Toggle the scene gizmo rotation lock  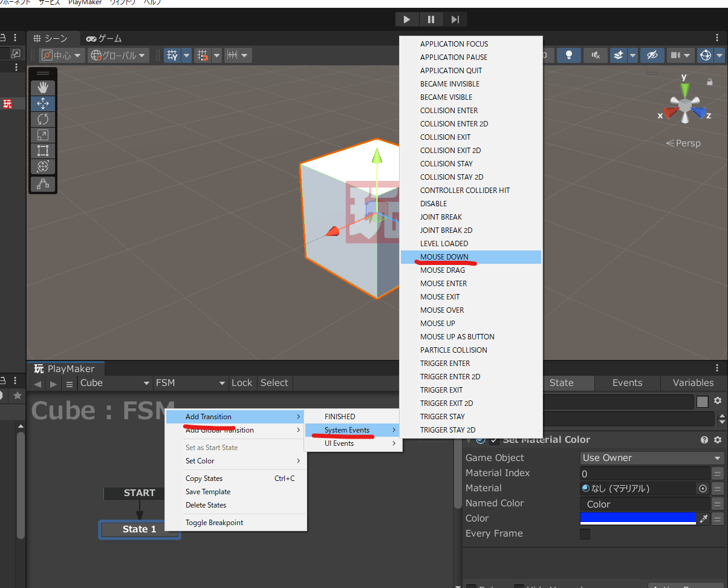point(710,82)
